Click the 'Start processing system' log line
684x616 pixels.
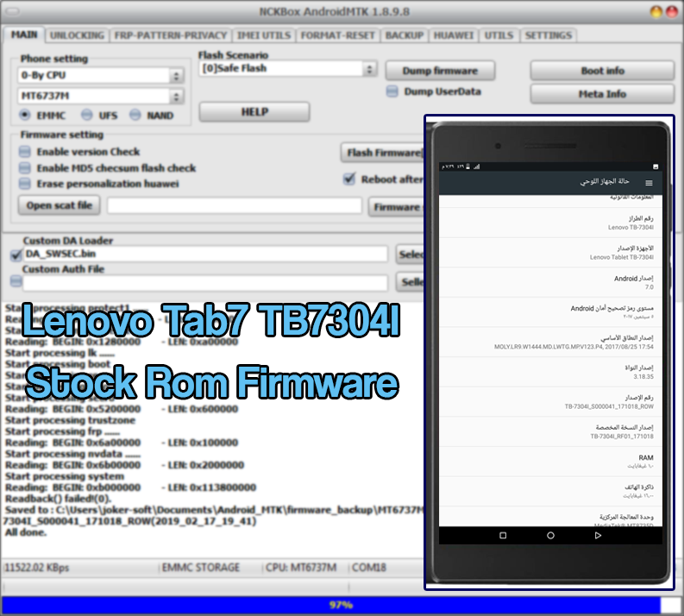[x=65, y=476]
